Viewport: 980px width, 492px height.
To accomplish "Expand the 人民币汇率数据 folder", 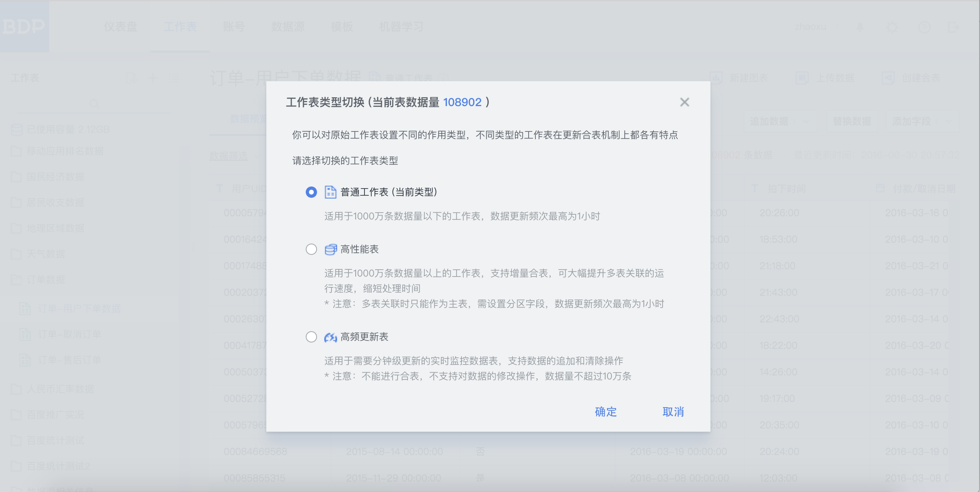I will (52, 389).
